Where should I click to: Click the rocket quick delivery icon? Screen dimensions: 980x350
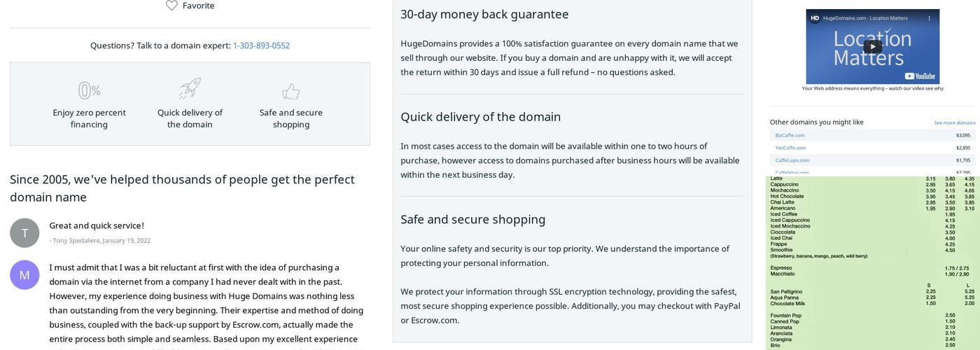(x=190, y=89)
